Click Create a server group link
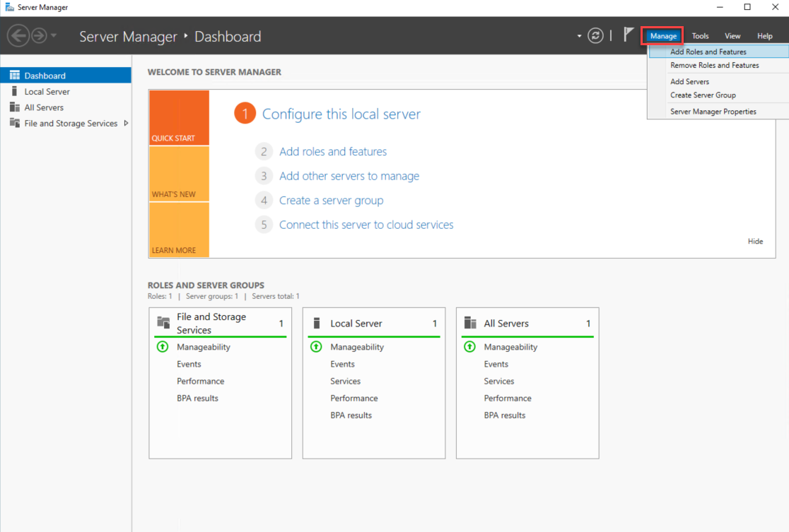789x532 pixels. (x=331, y=200)
